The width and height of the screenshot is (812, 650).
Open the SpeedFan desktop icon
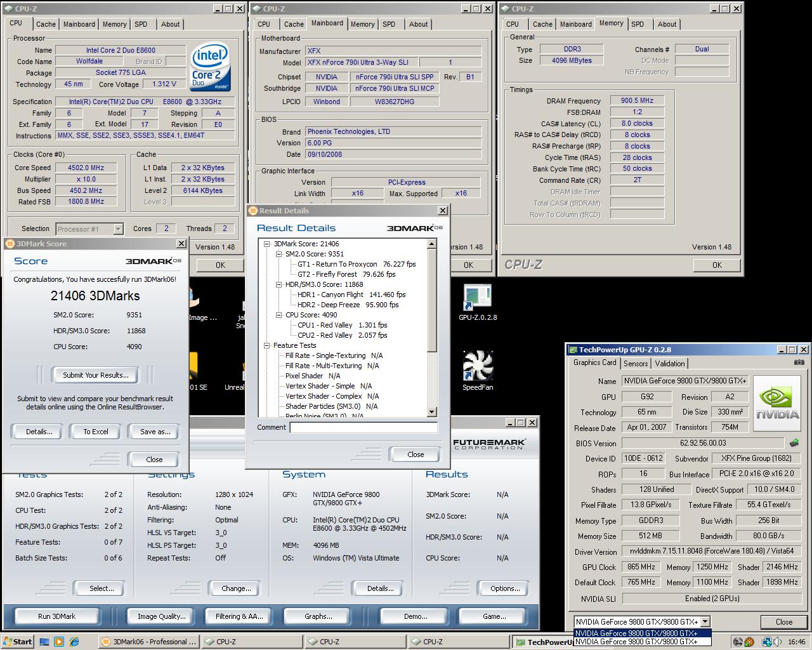[478, 370]
